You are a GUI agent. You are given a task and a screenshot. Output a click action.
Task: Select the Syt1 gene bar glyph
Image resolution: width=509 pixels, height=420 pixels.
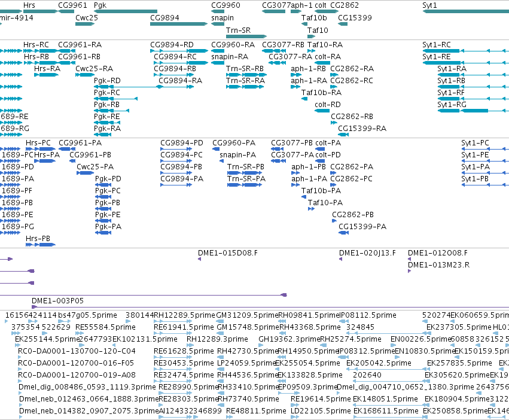tap(465, 11)
